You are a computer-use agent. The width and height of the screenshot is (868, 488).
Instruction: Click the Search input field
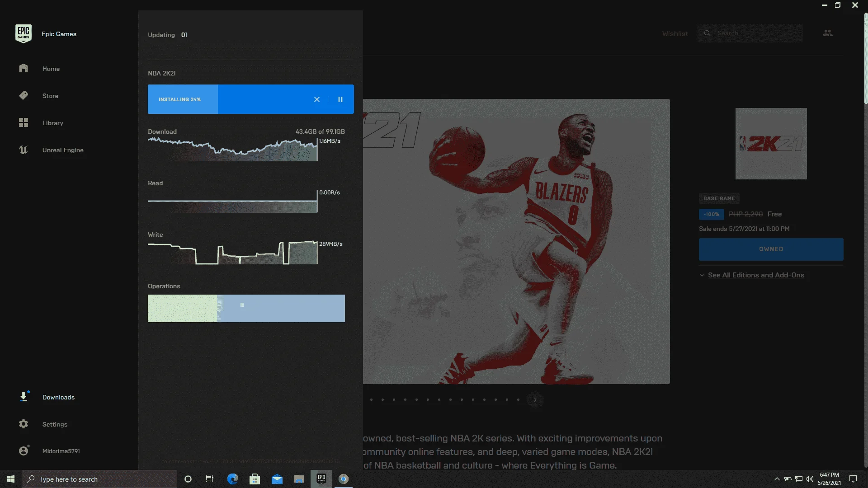[x=750, y=33]
